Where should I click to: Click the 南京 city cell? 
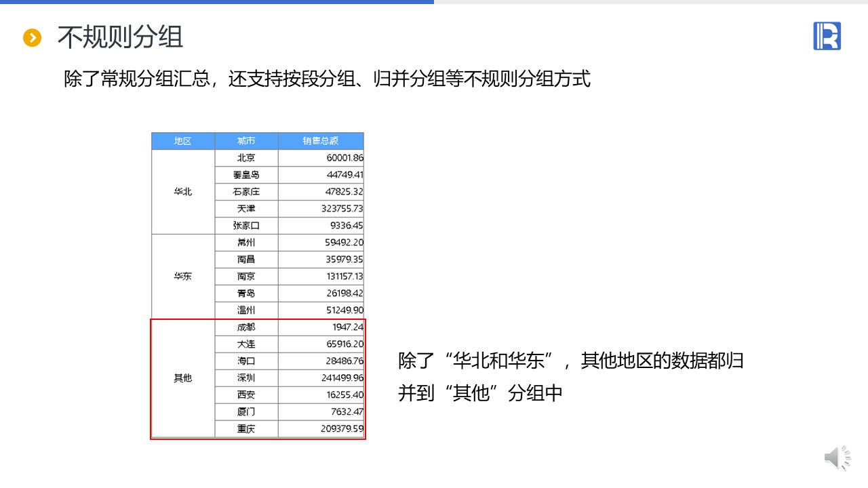[246, 277]
